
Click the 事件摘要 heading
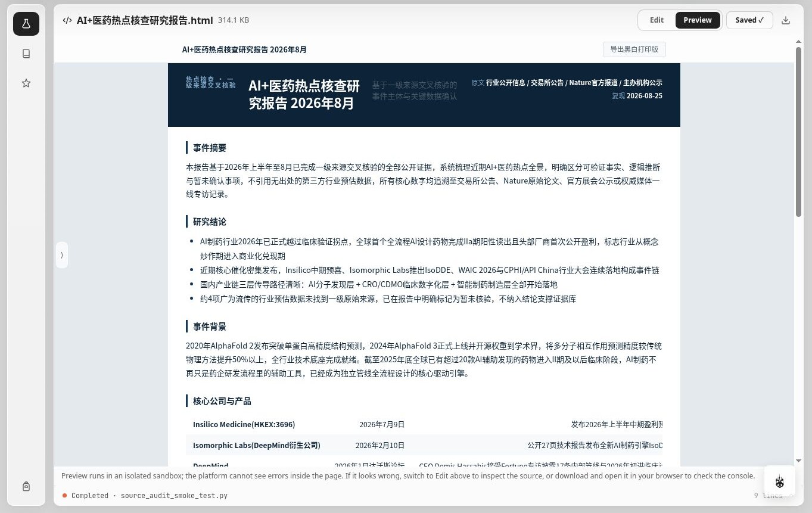[x=210, y=148]
